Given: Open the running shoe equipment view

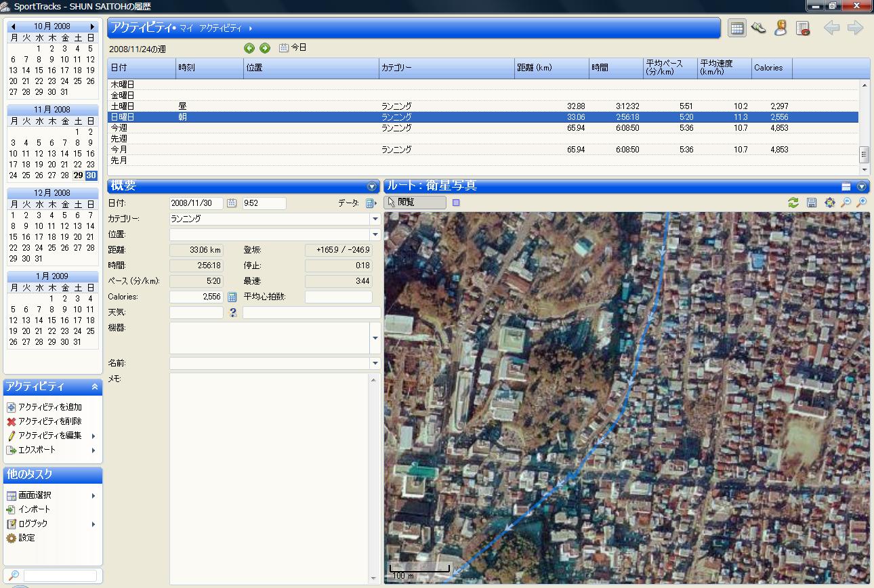Looking at the screenshot, I should (759, 28).
